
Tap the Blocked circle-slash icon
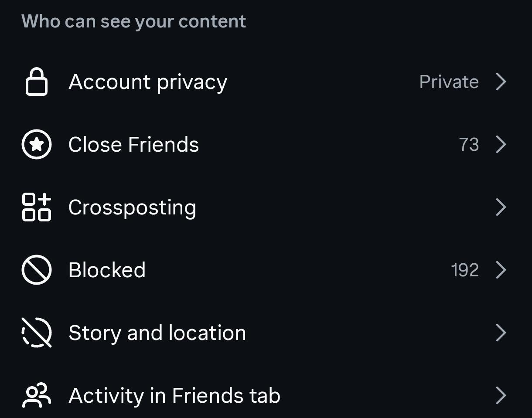37,270
